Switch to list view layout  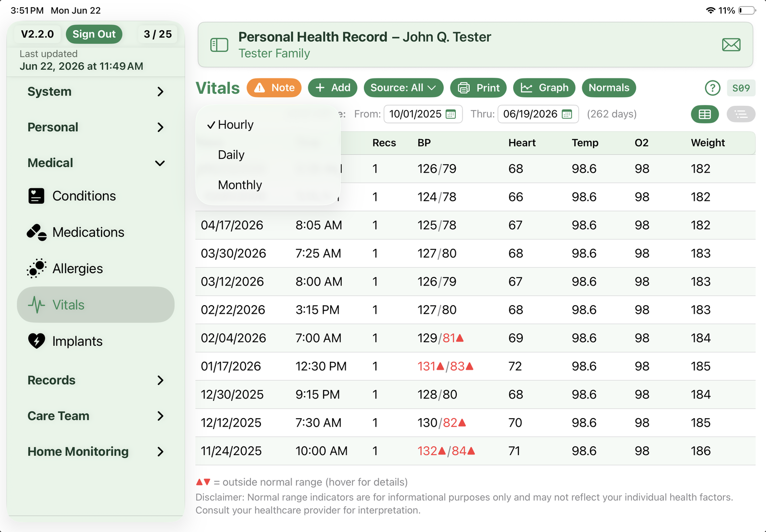pyautogui.click(x=741, y=114)
